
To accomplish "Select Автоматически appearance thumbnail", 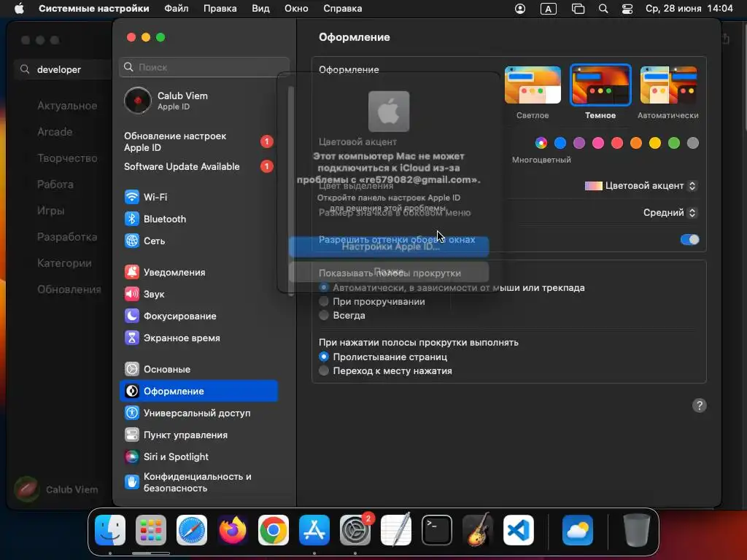I will click(668, 85).
